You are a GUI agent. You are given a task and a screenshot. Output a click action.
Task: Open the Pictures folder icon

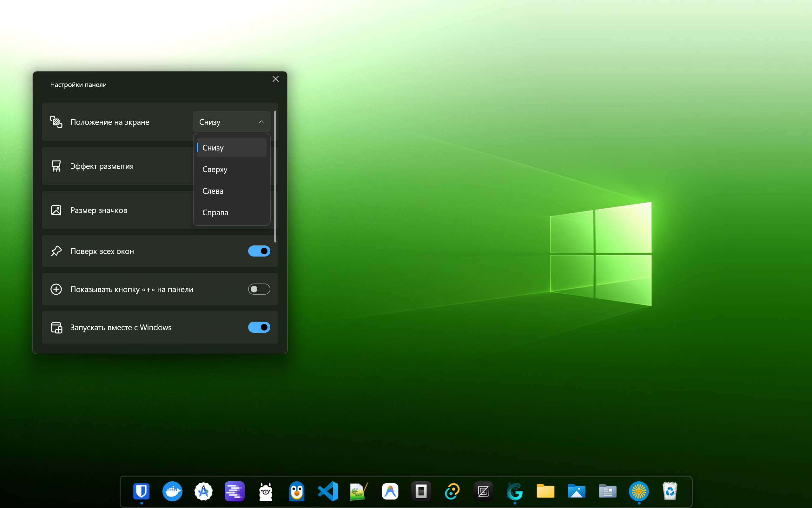576,491
